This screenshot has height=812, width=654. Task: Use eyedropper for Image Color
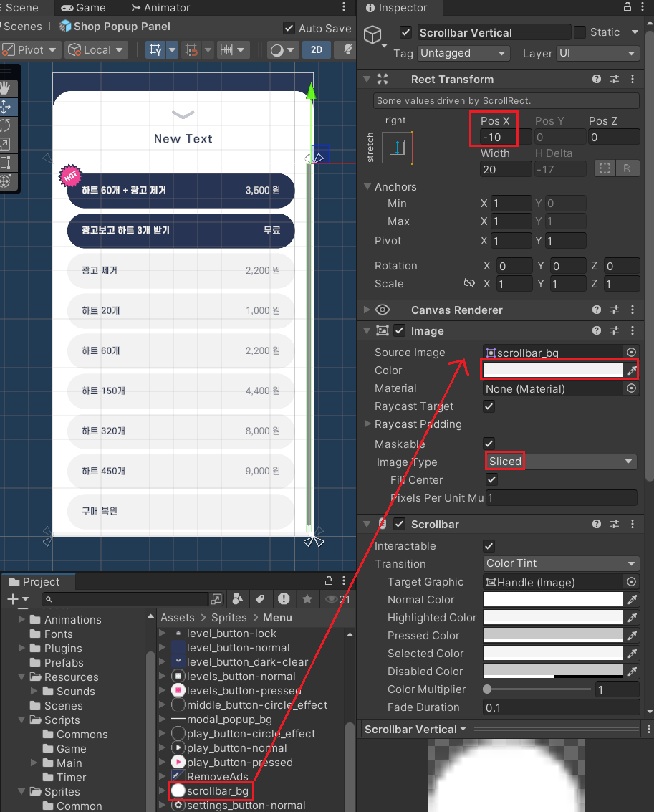[633, 370]
